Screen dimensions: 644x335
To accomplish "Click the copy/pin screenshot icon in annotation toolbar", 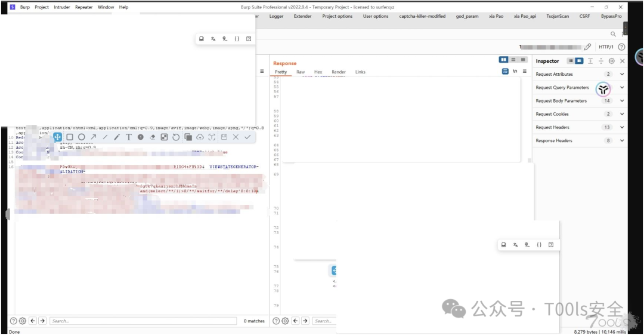I will pos(188,137).
